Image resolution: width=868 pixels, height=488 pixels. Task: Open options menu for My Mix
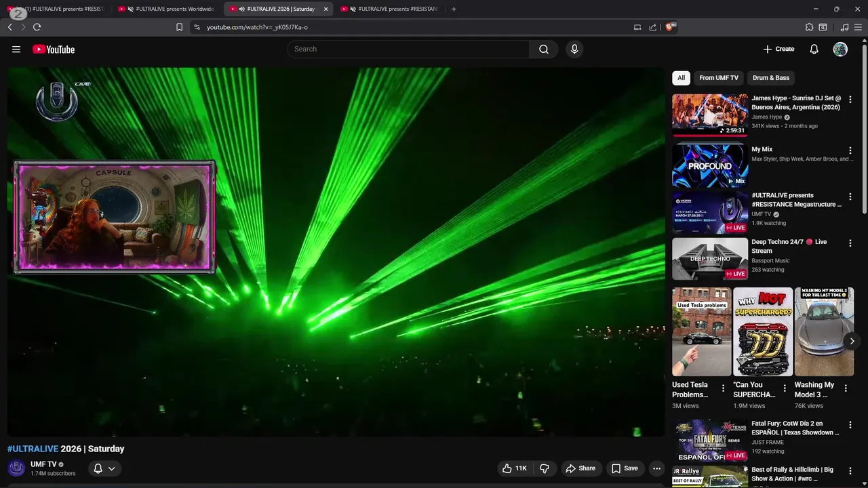[850, 150]
